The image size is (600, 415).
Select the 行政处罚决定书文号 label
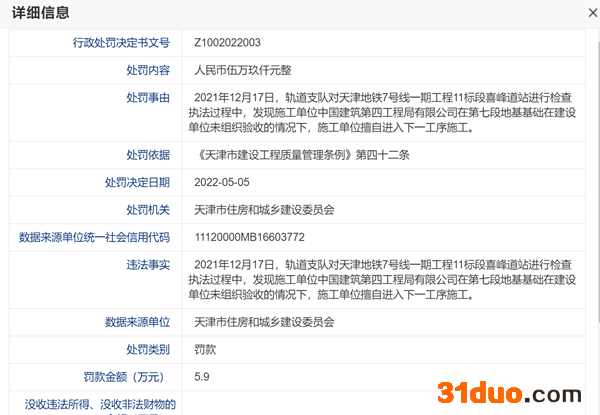tap(121, 43)
